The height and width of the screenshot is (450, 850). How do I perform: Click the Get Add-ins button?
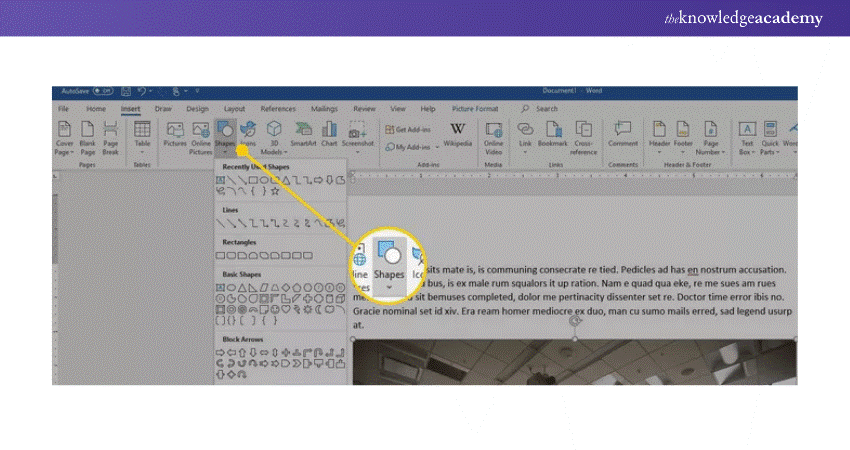click(414, 130)
